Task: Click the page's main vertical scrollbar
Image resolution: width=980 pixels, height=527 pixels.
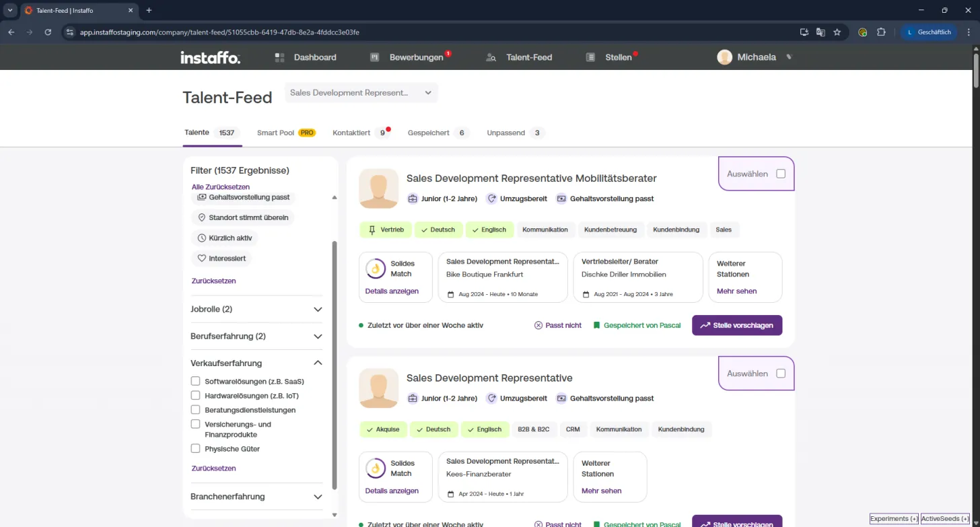Action: tap(976, 70)
